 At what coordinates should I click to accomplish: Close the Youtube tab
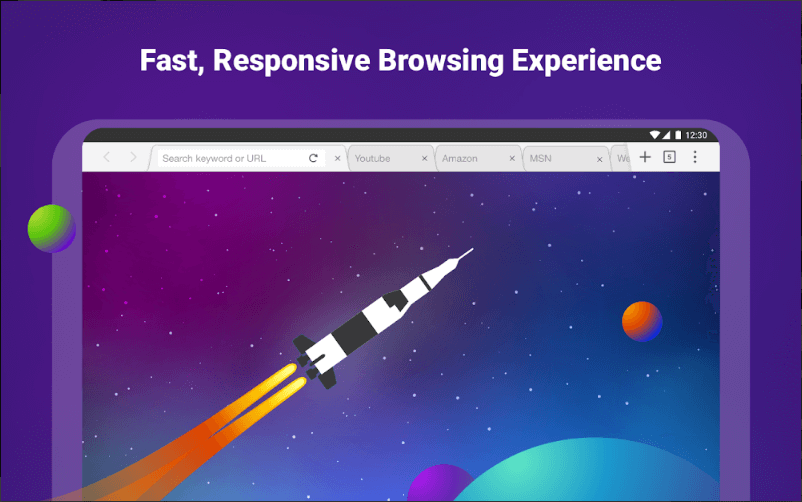point(424,158)
